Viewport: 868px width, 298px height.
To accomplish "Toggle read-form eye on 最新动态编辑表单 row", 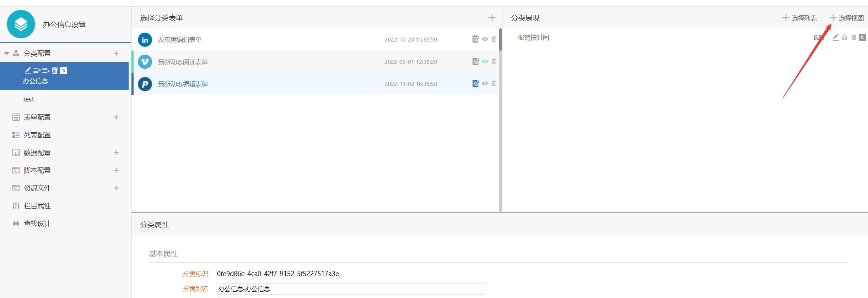I will [485, 83].
